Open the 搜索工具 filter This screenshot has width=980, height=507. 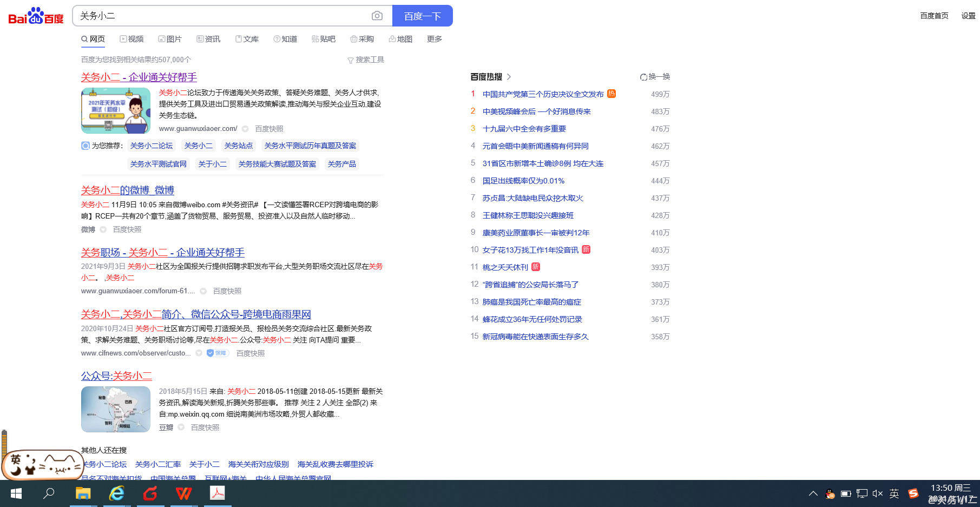[x=366, y=60]
